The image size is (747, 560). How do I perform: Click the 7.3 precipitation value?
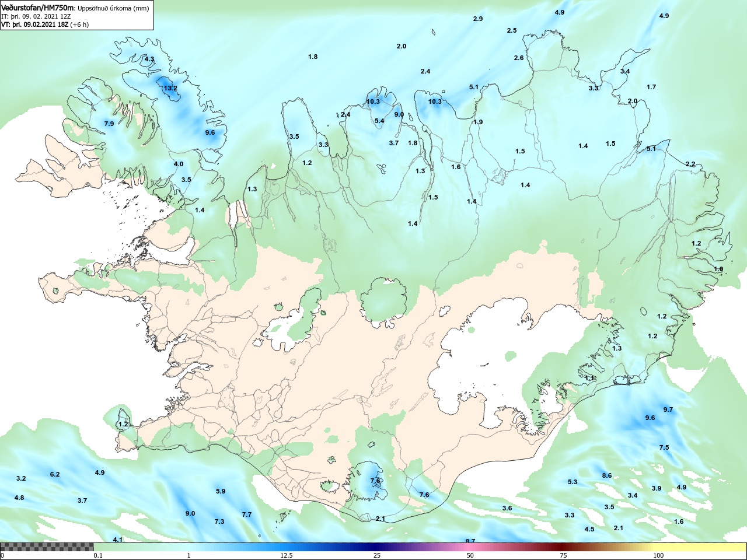click(219, 521)
